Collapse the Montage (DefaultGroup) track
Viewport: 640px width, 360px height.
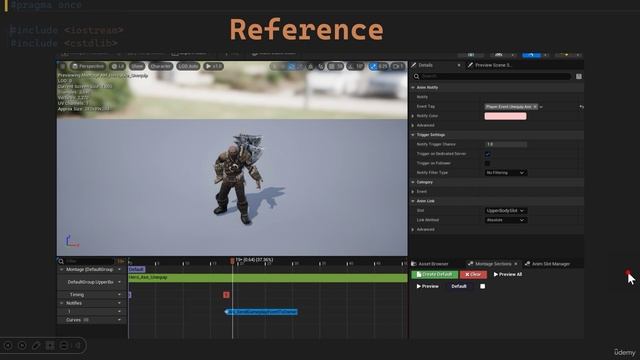point(62,269)
